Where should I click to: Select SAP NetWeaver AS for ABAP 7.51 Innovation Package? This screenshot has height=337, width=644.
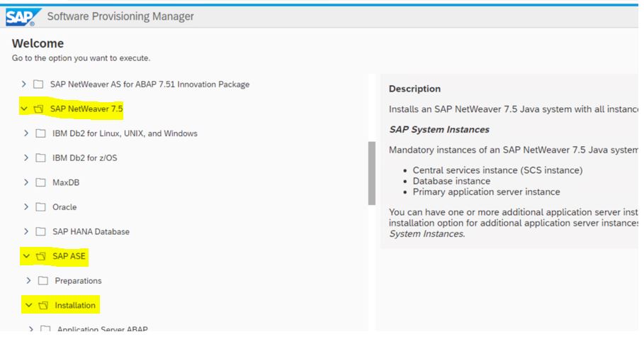click(150, 84)
